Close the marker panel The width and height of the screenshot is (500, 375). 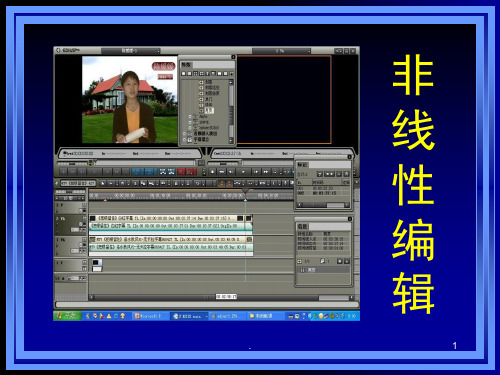[x=349, y=157]
